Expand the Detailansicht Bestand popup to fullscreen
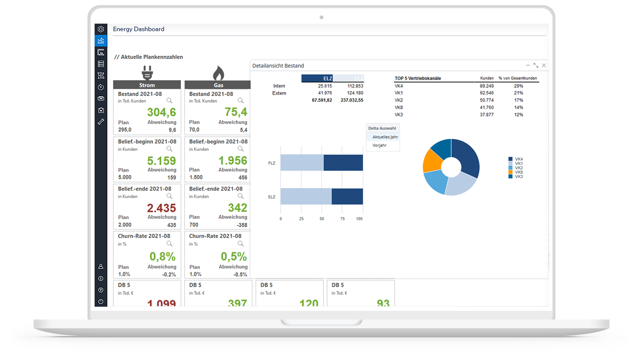644x362 pixels. pos(536,65)
